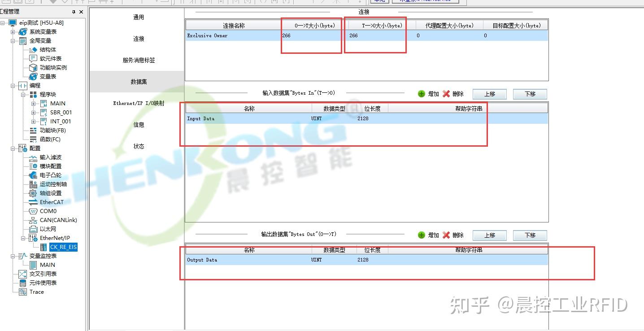This screenshot has height=331, width=644.
Task: Click 增加 for input dataset Bytes In
Action: (428, 94)
